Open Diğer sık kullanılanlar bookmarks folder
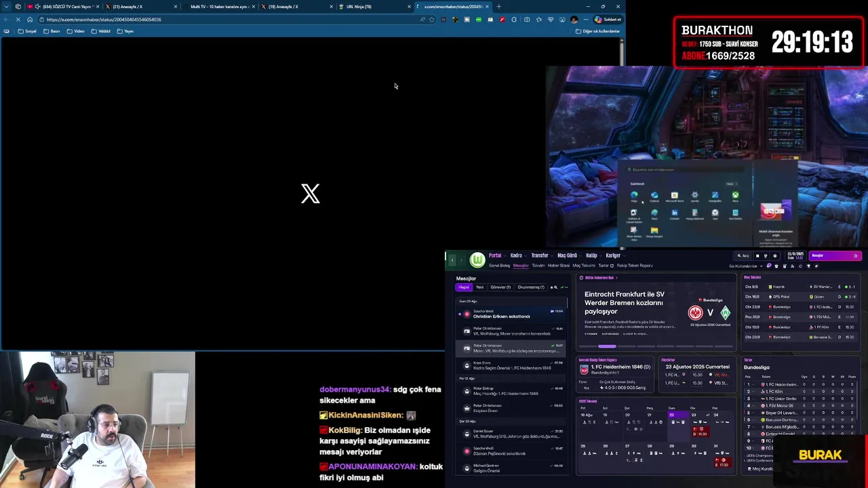Image resolution: width=868 pixels, height=488 pixels. tap(597, 31)
